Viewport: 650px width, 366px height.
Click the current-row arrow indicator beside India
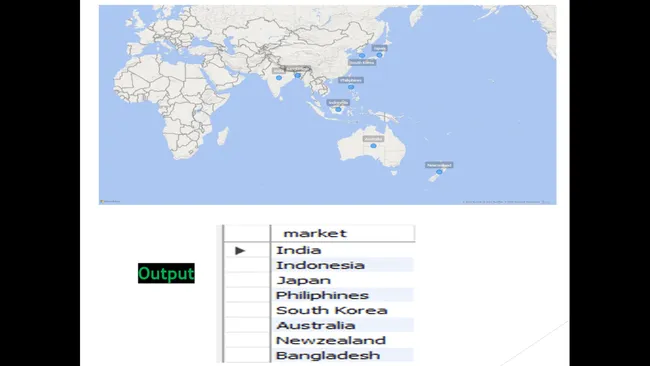click(240, 250)
